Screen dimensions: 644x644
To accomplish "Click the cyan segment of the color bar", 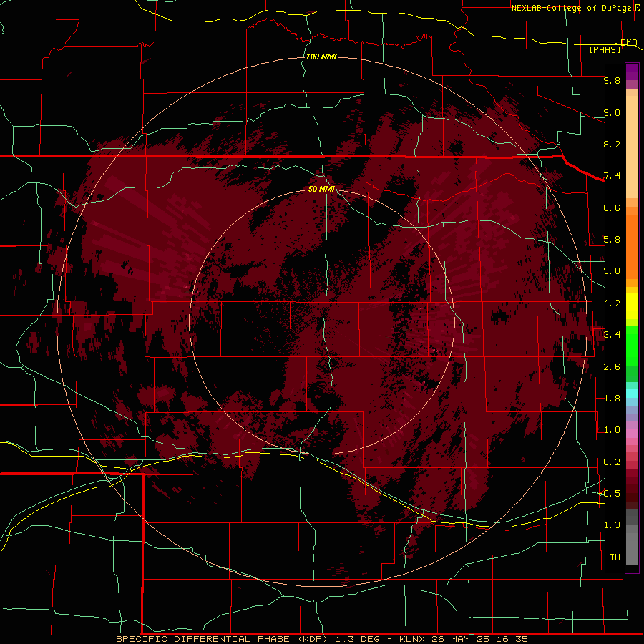I will (632, 394).
